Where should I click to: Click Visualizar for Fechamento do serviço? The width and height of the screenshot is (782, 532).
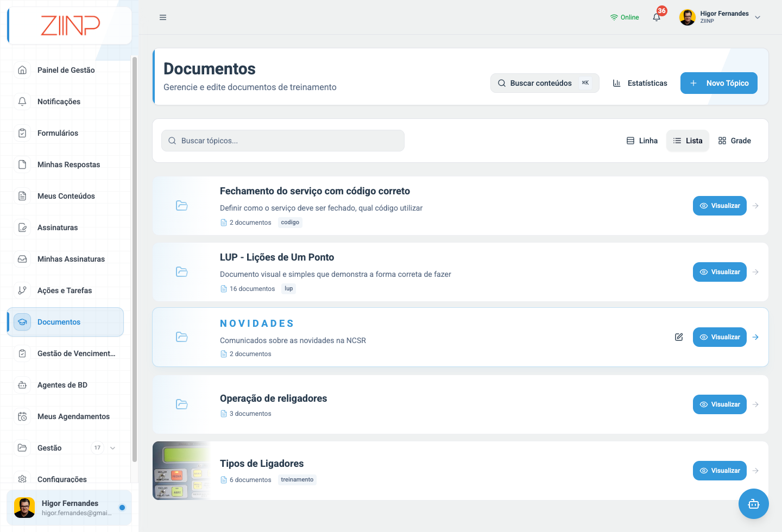720,206
